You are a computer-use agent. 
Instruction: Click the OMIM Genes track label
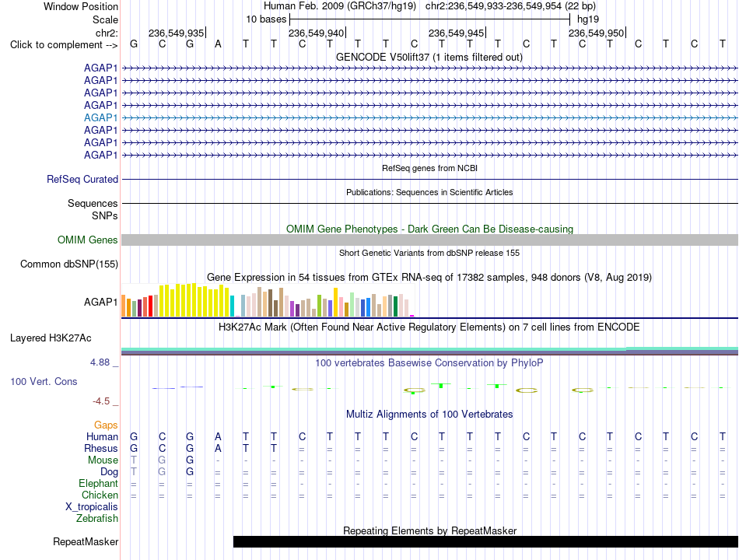coord(88,240)
